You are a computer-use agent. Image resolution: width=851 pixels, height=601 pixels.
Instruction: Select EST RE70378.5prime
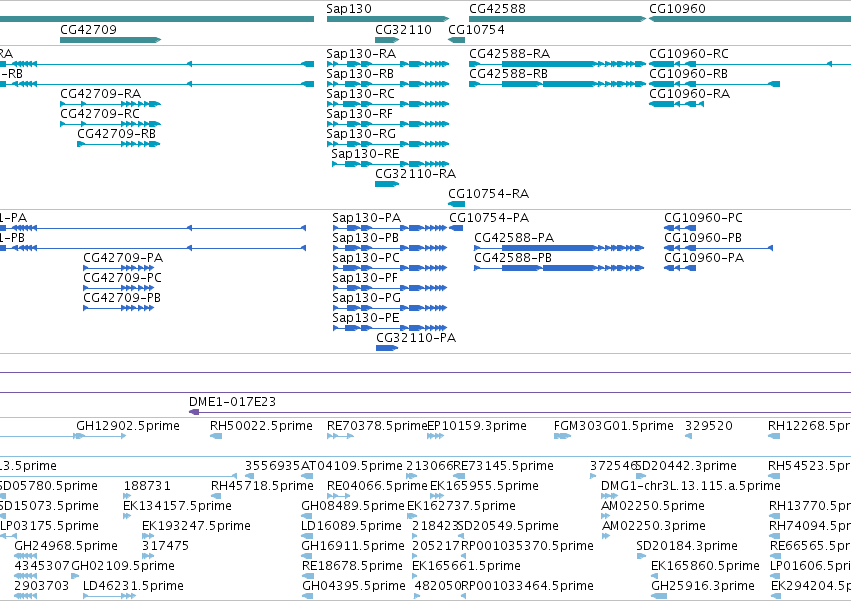pos(377,426)
